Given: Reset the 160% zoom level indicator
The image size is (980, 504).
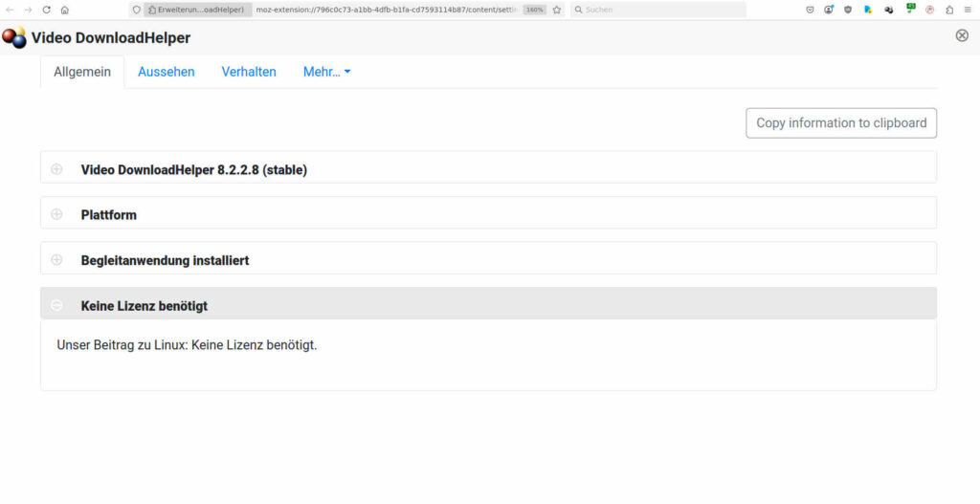Looking at the screenshot, I should [x=534, y=10].
